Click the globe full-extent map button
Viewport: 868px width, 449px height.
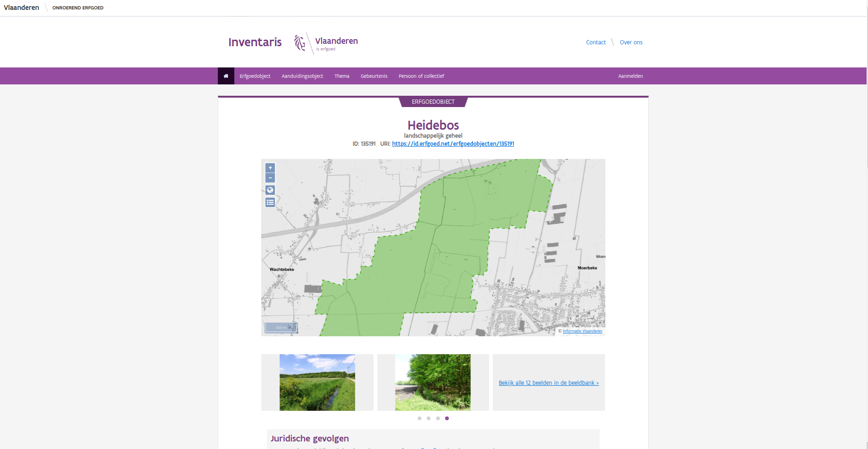270,190
